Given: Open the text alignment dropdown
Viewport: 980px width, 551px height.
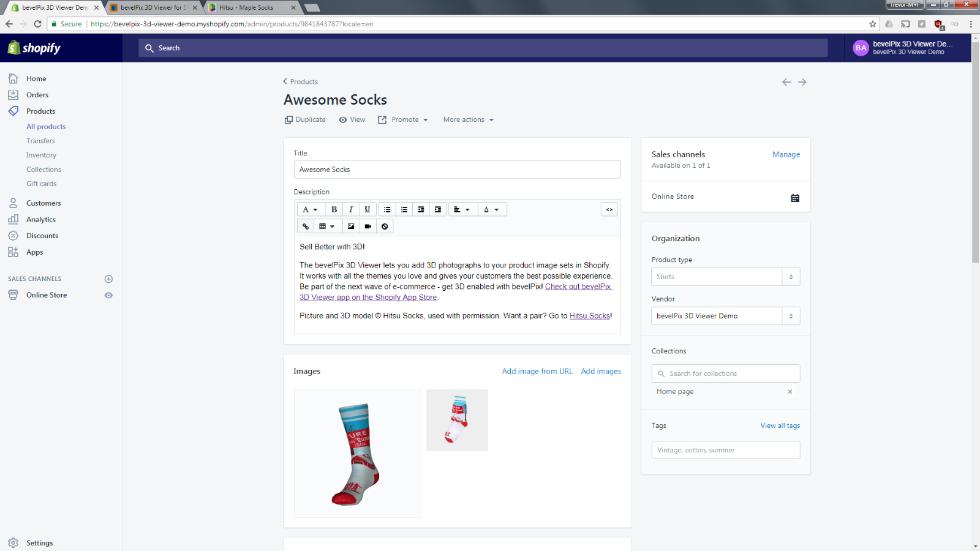Looking at the screenshot, I should [x=462, y=209].
